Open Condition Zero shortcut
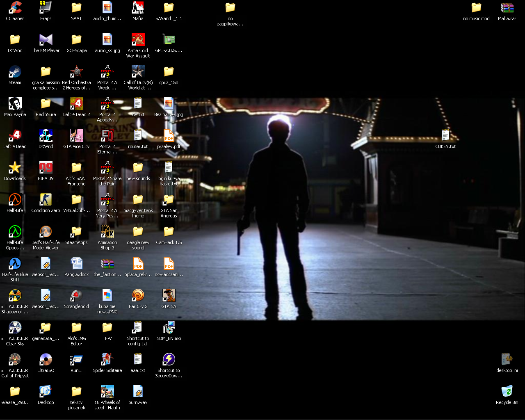Image resolution: width=525 pixels, height=420 pixels. click(46, 199)
